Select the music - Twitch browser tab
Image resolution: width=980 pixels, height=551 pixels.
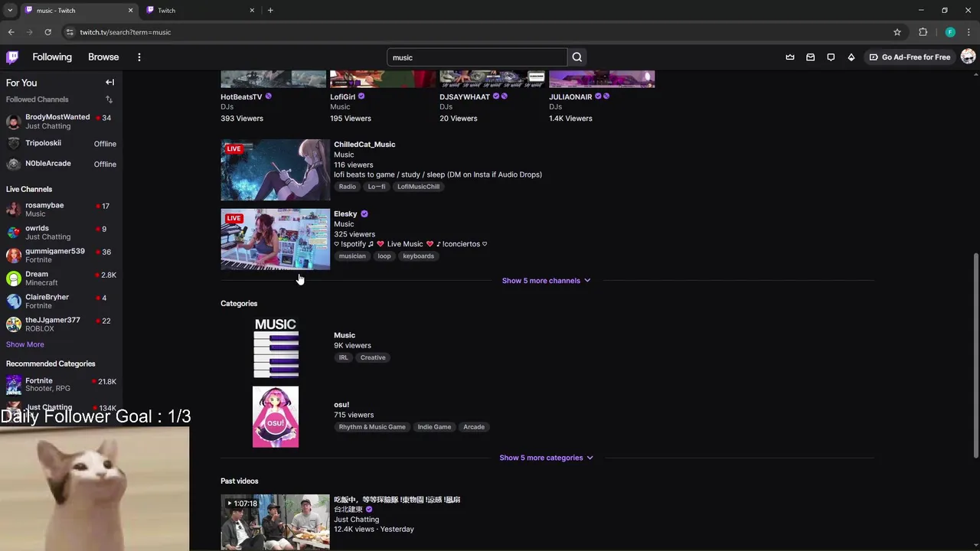coord(79,10)
